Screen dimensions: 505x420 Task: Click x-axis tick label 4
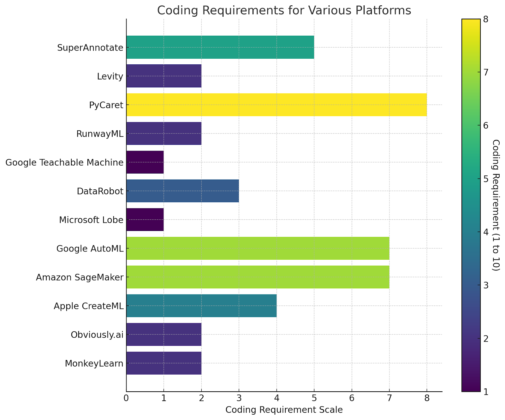[x=276, y=399]
